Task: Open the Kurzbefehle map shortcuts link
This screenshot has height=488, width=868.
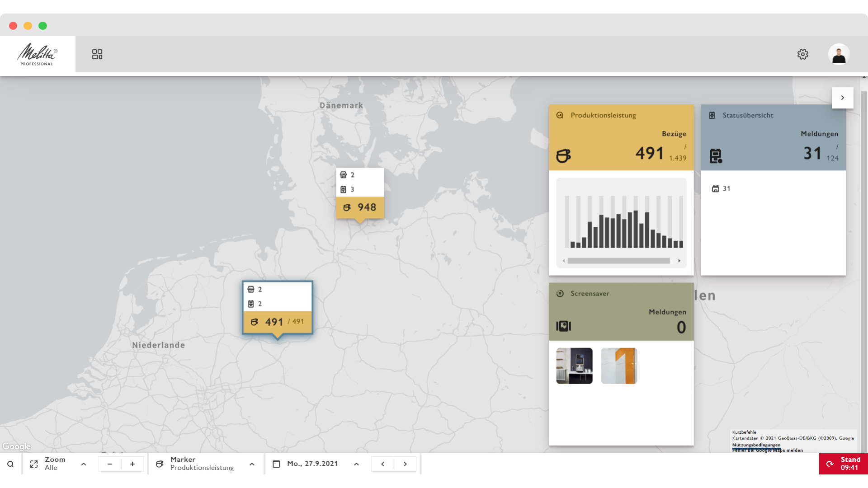Action: 744,432
